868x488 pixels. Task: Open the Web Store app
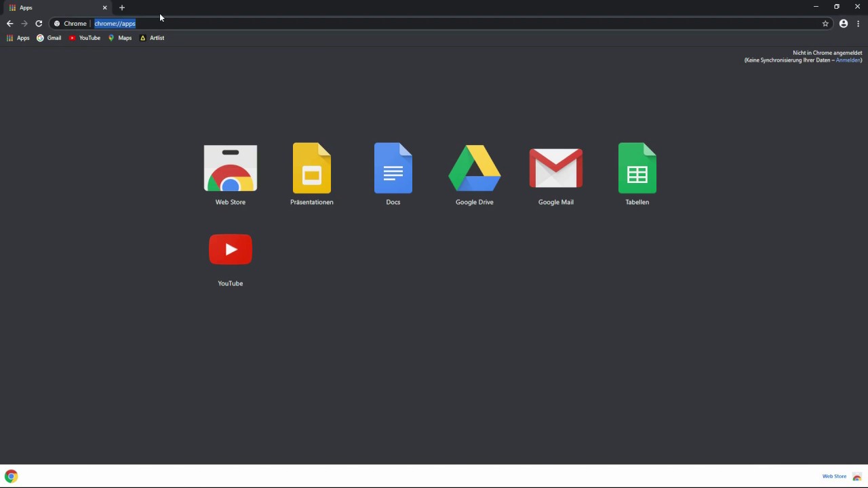[231, 169]
